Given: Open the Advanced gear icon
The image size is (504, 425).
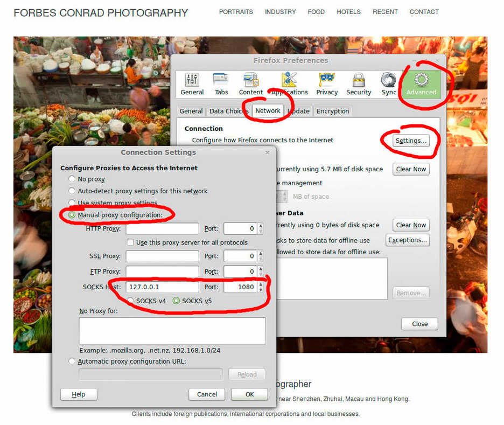Looking at the screenshot, I should pos(422,84).
